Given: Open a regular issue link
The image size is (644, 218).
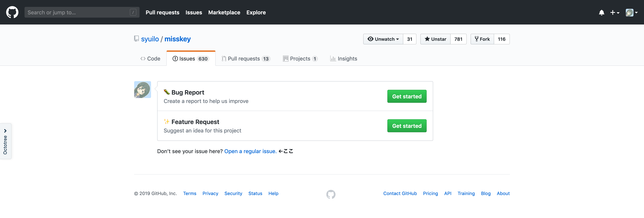Looking at the screenshot, I should [250, 151].
